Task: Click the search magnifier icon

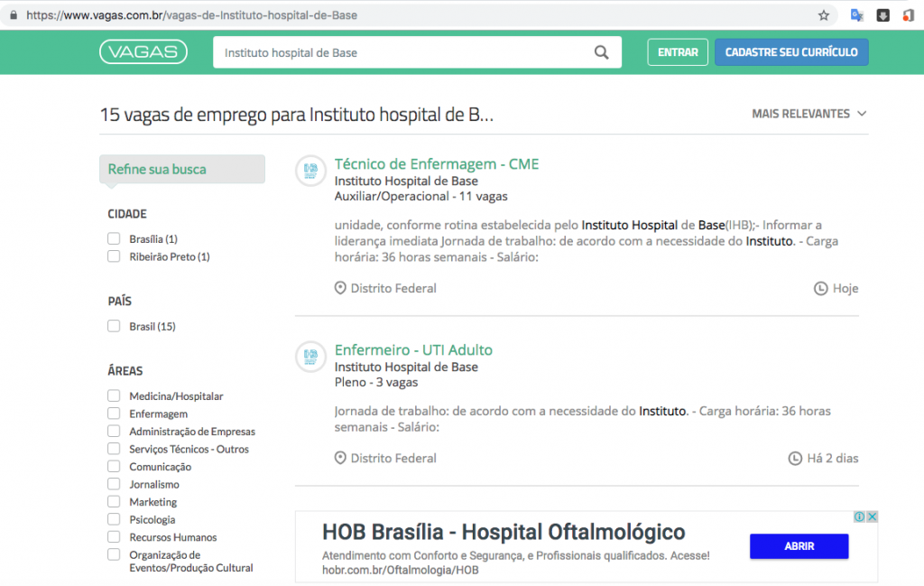Action: click(x=602, y=52)
